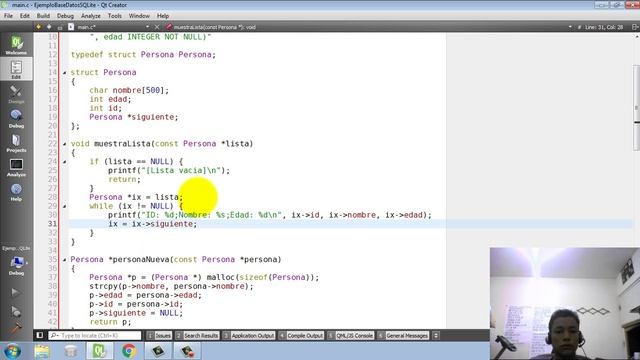The height and width of the screenshot is (360, 640).
Task: Show the Search Results pane
Action: 197,336
